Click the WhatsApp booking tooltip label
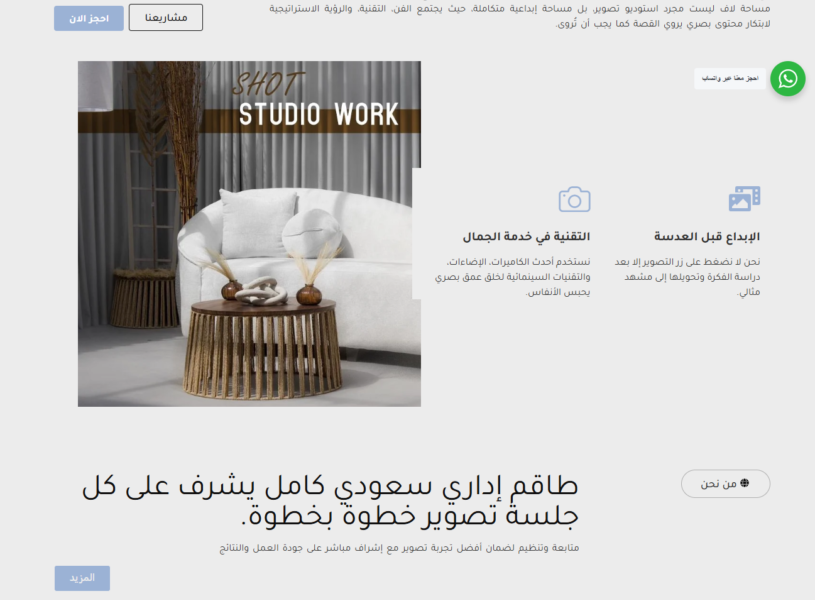Image resolution: width=815 pixels, height=600 pixels. [x=730, y=79]
